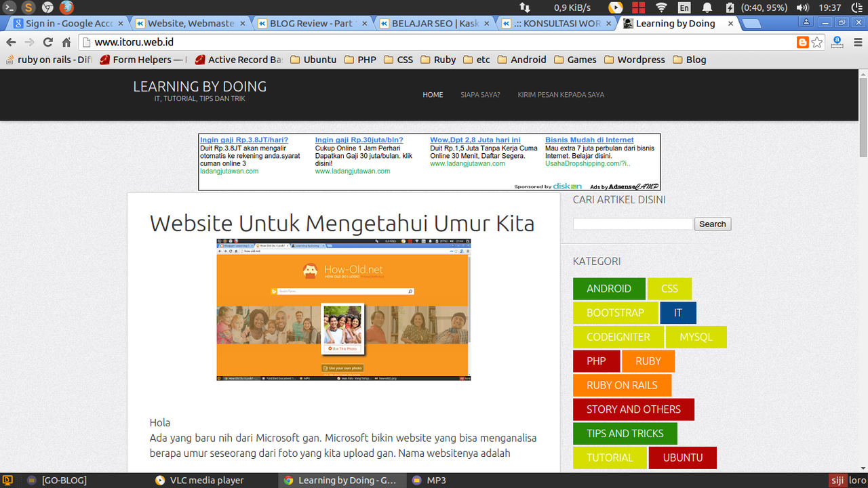Open the Wi-Fi network menu
Viewport: 868px width, 488px height.
click(x=661, y=7)
